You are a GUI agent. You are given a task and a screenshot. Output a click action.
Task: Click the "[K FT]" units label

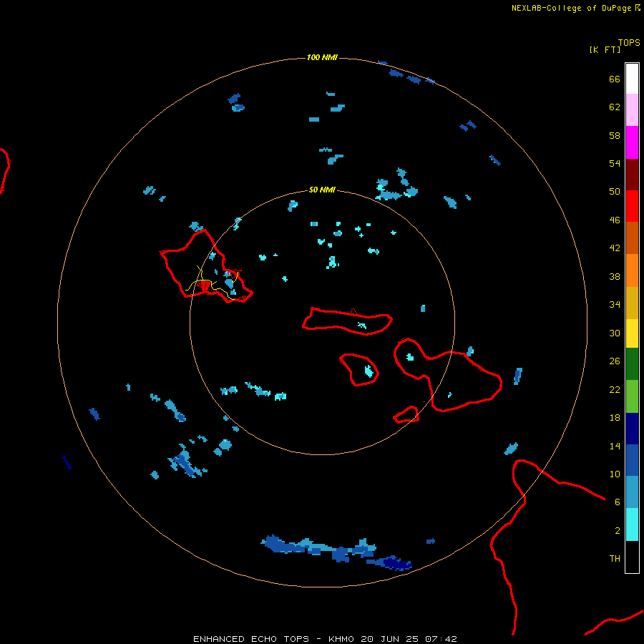[605, 49]
